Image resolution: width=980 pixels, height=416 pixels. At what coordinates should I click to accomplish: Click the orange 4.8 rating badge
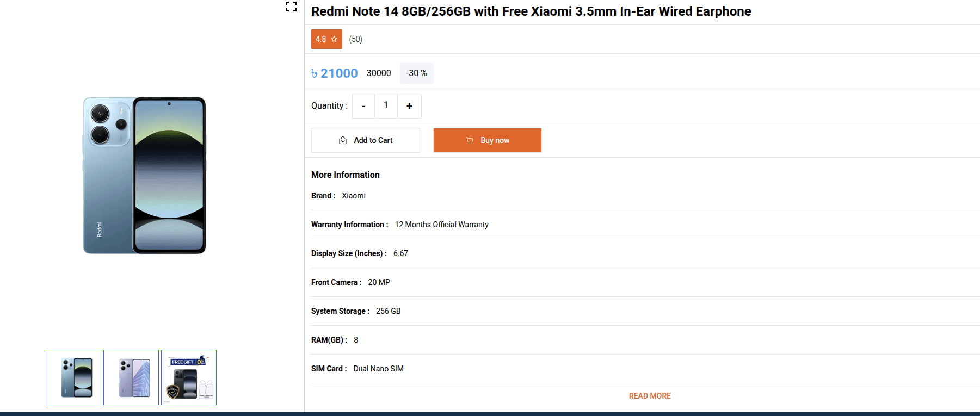coord(326,39)
